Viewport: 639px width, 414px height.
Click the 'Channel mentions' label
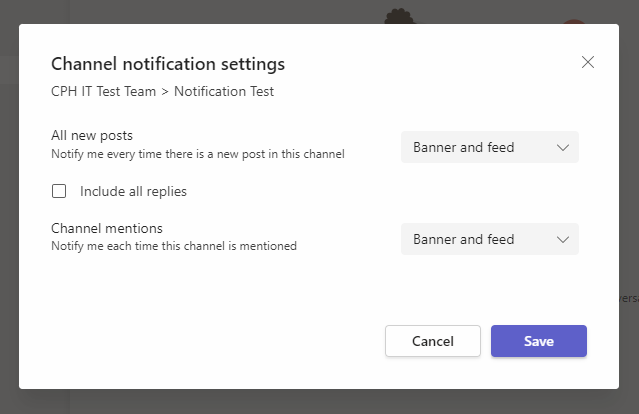tap(107, 228)
